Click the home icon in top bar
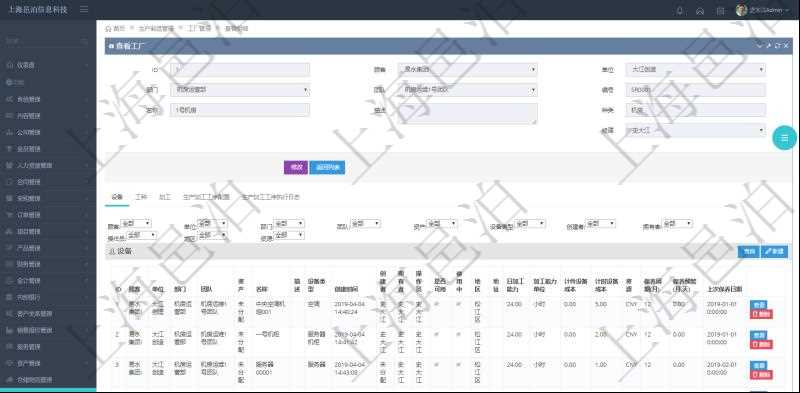Screen dimensions: 800x393 (x=700, y=11)
